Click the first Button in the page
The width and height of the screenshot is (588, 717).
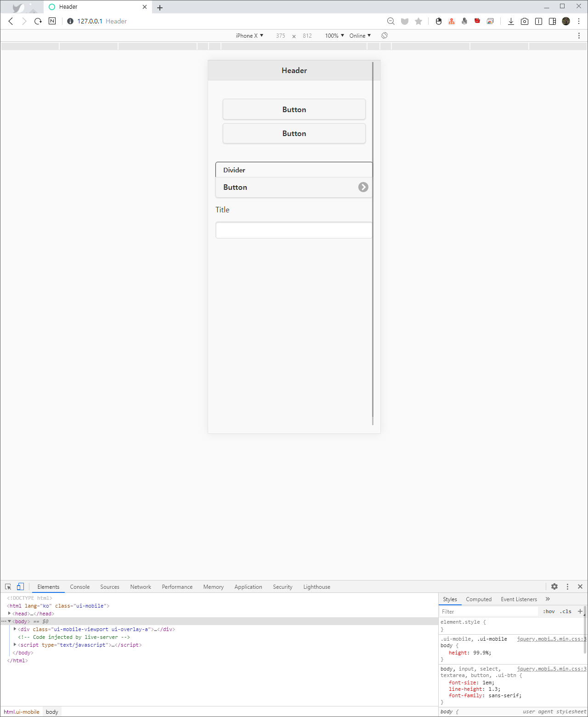tap(294, 109)
